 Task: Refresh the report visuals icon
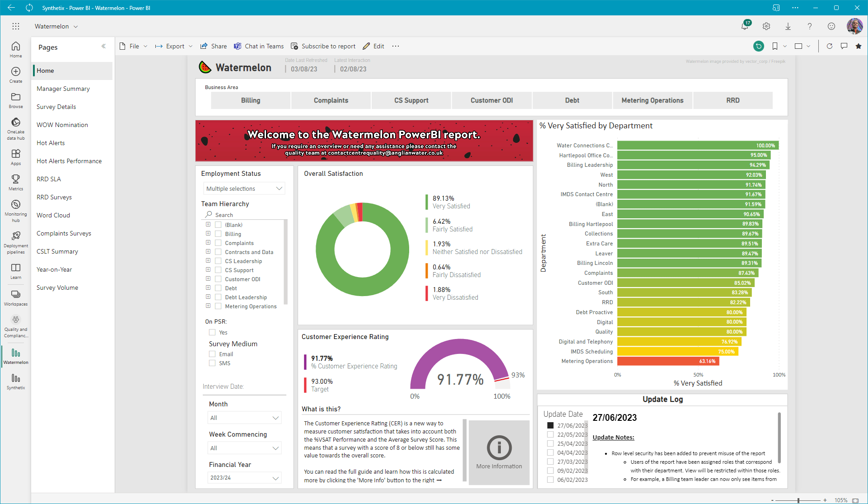829,46
